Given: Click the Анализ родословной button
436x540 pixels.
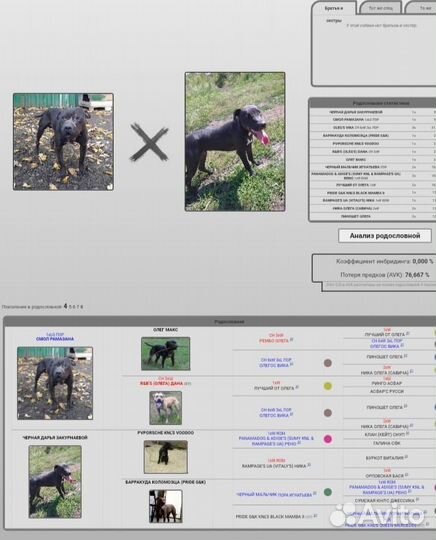Looking at the screenshot, I should (385, 236).
